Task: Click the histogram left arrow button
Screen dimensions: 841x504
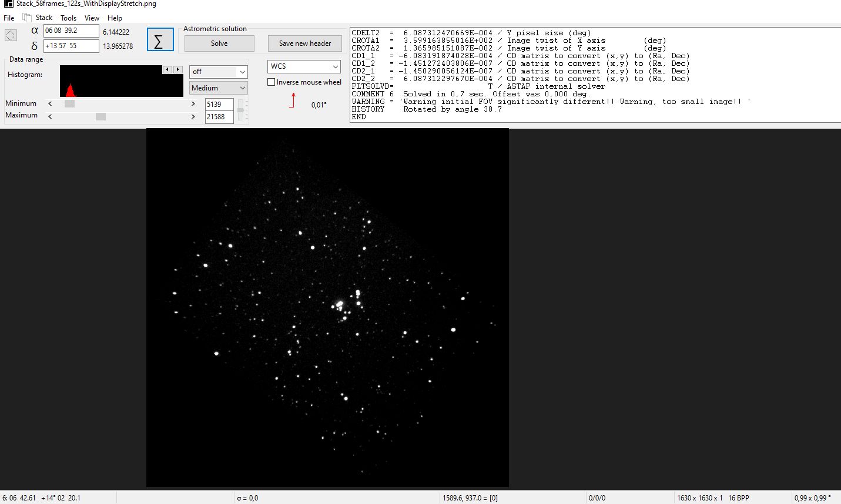Action: pyautogui.click(x=167, y=69)
